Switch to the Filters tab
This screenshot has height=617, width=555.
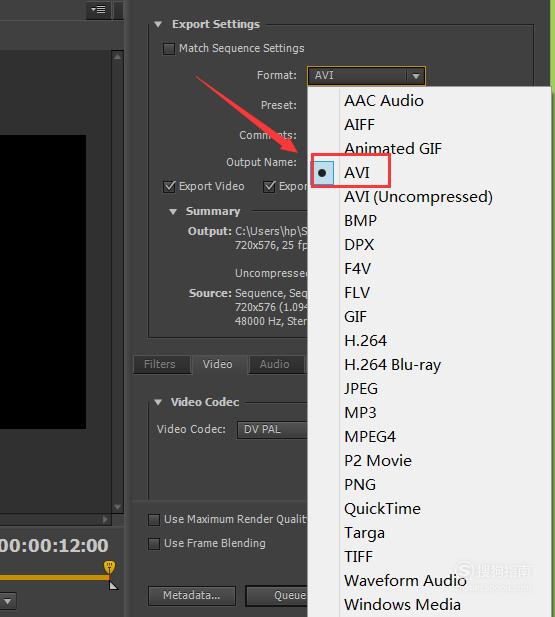point(162,364)
